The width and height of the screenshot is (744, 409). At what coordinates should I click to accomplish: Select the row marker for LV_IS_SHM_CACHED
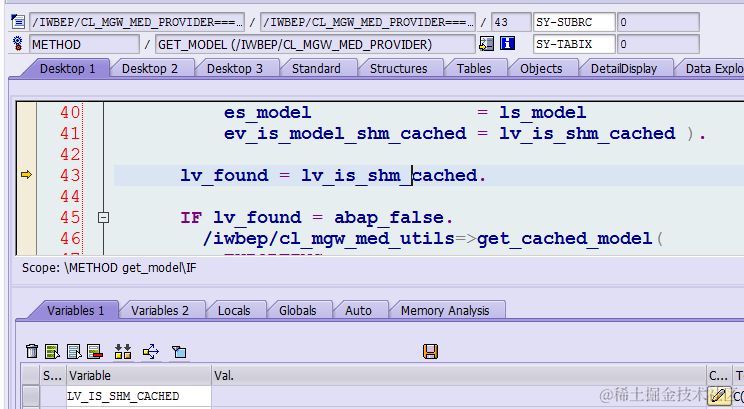click(30, 396)
